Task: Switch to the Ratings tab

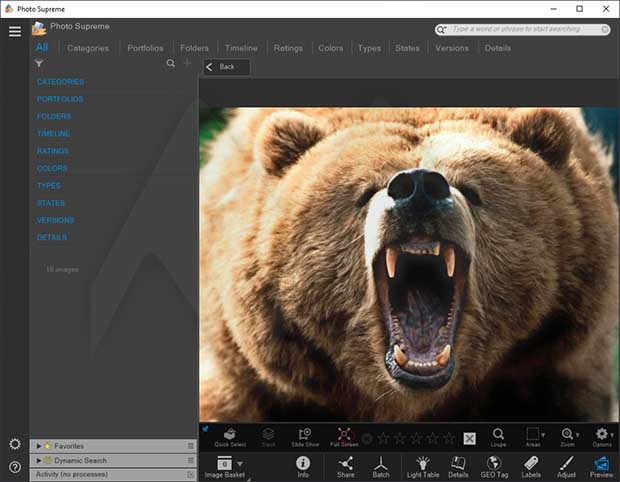Action: [288, 48]
